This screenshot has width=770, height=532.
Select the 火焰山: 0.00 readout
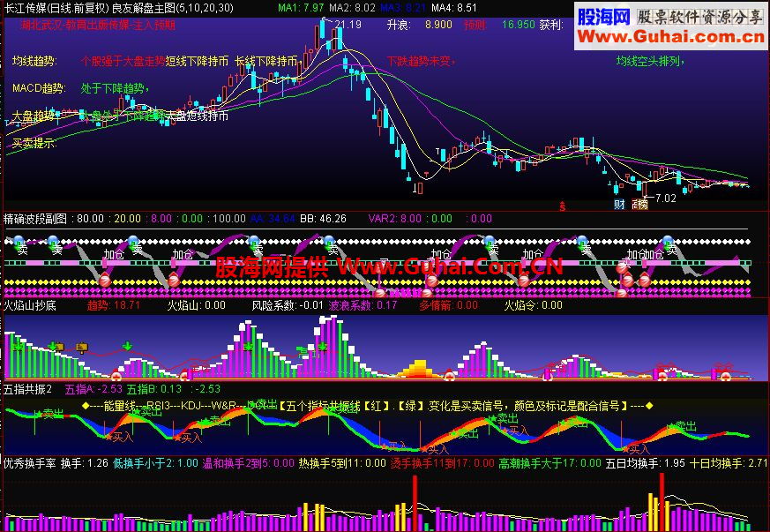click(x=197, y=305)
